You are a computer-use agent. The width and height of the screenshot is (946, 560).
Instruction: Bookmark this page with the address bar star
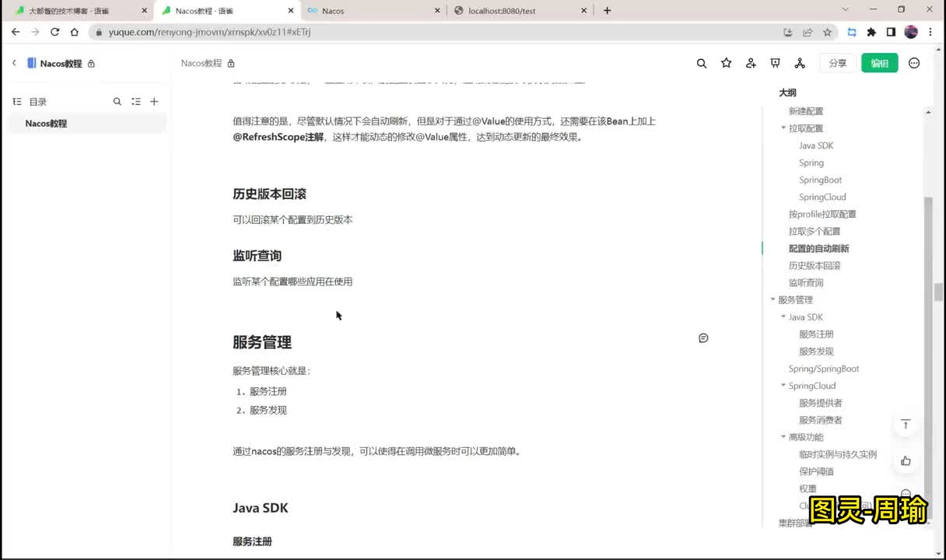point(827,32)
